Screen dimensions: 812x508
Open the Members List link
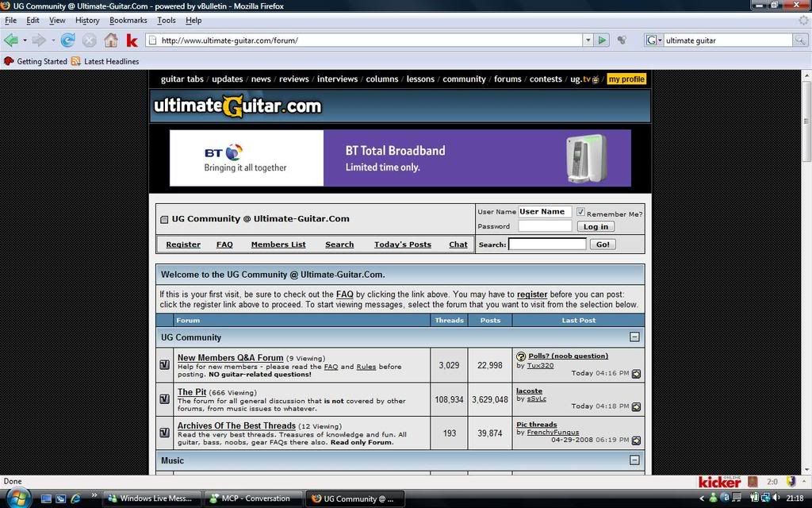click(x=278, y=244)
